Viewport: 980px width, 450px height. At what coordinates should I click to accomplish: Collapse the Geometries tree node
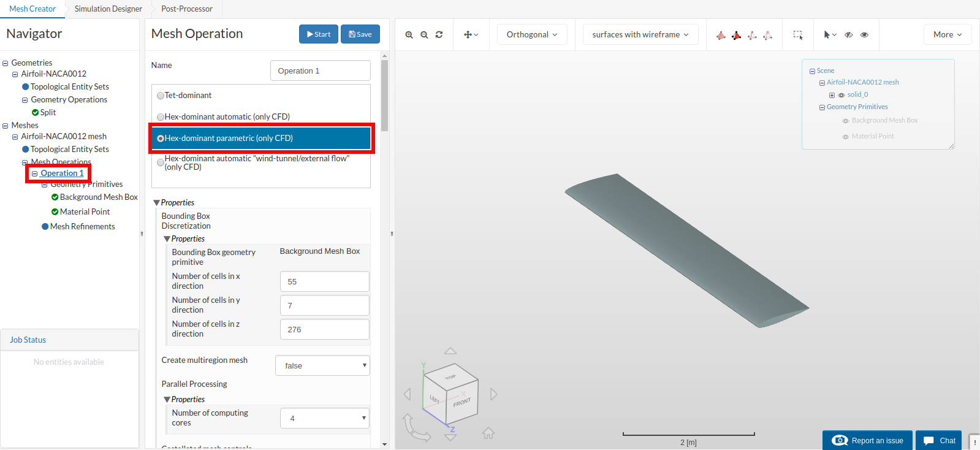click(6, 63)
